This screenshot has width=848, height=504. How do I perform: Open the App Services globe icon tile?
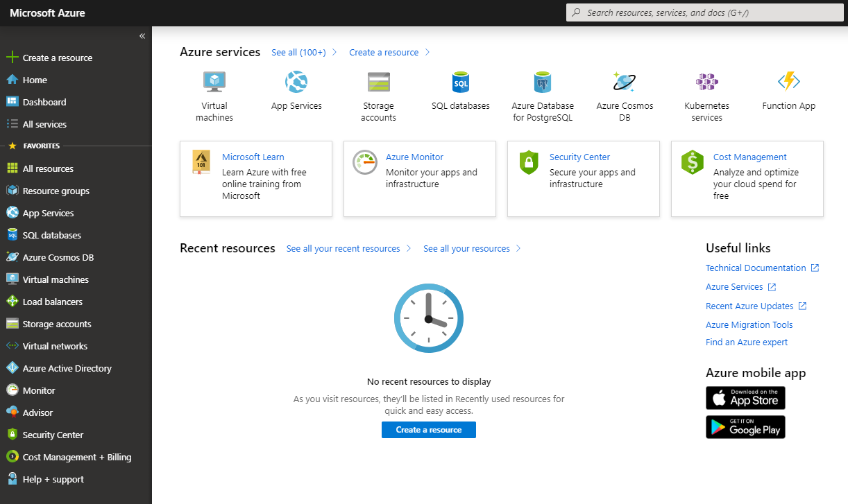click(296, 82)
